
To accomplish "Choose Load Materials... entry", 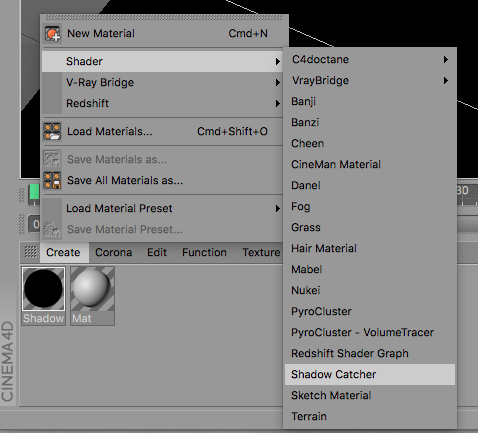I will coord(162,131).
